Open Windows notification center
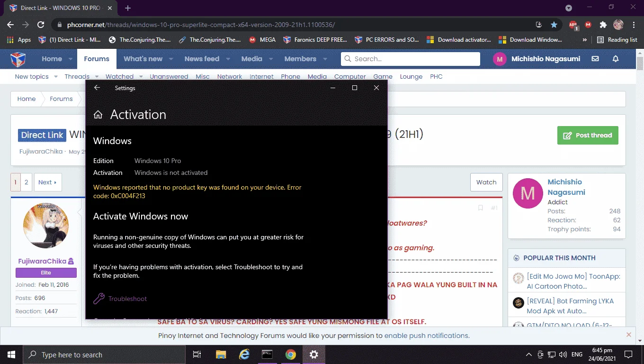Screen dimensions: 644x364 [x=628, y=355]
